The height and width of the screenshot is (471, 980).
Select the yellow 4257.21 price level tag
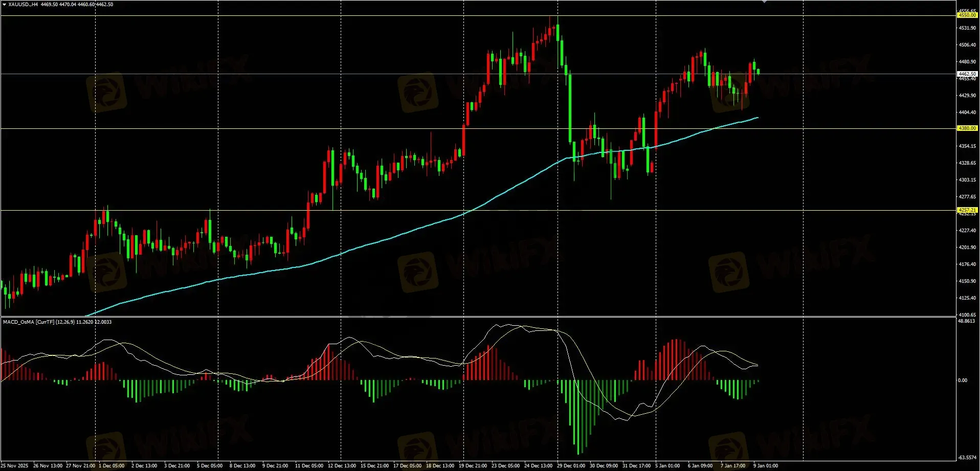[967, 210]
